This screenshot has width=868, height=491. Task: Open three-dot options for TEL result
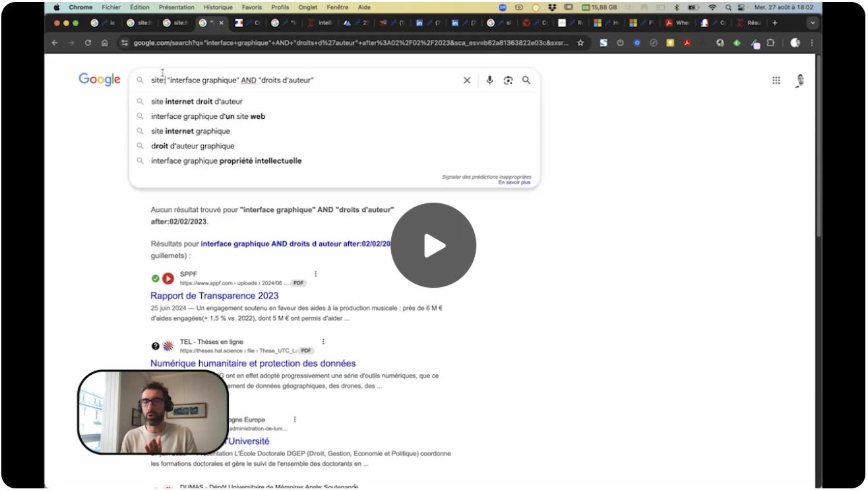click(323, 342)
